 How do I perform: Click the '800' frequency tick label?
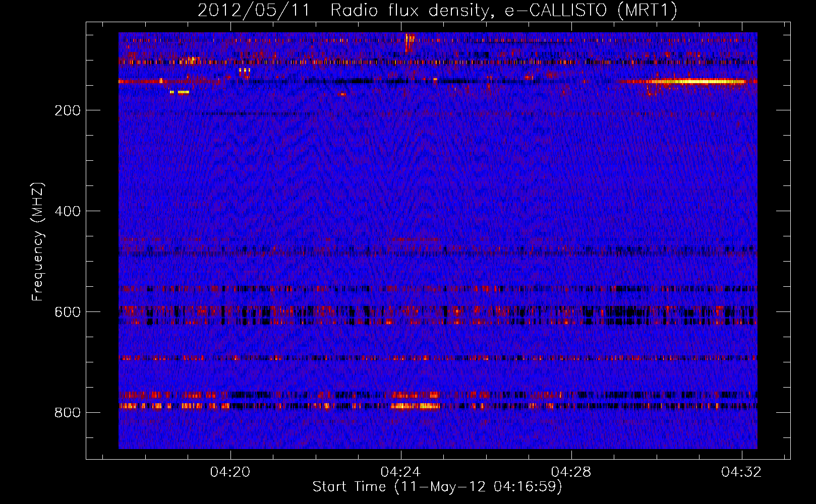coord(68,413)
